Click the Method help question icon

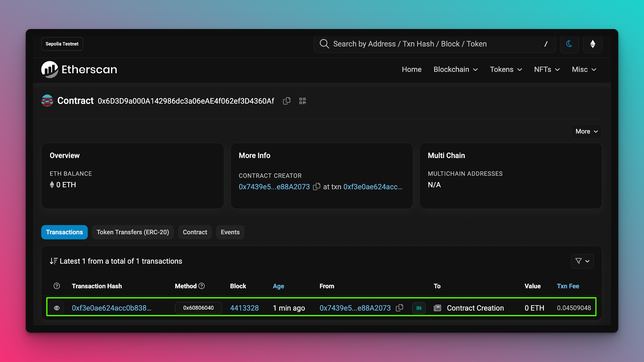tap(202, 286)
